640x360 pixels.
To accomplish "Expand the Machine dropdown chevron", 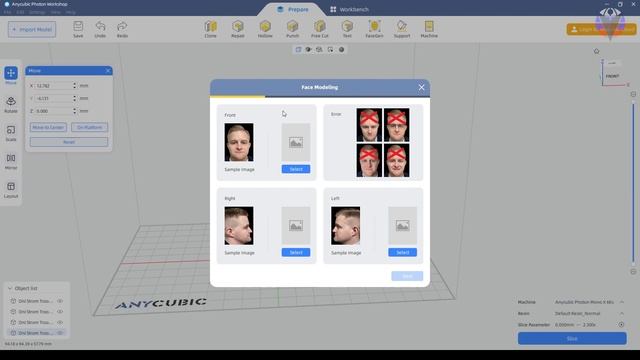I will point(622,302).
